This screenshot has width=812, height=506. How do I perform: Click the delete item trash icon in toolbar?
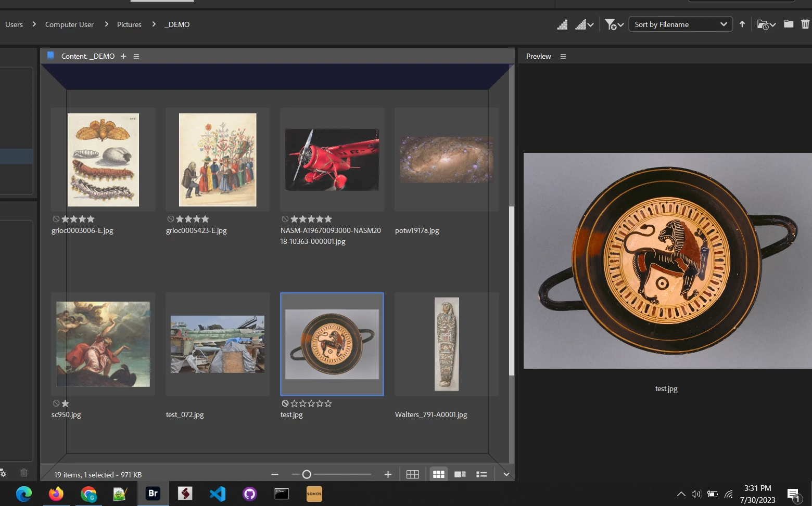[805, 24]
